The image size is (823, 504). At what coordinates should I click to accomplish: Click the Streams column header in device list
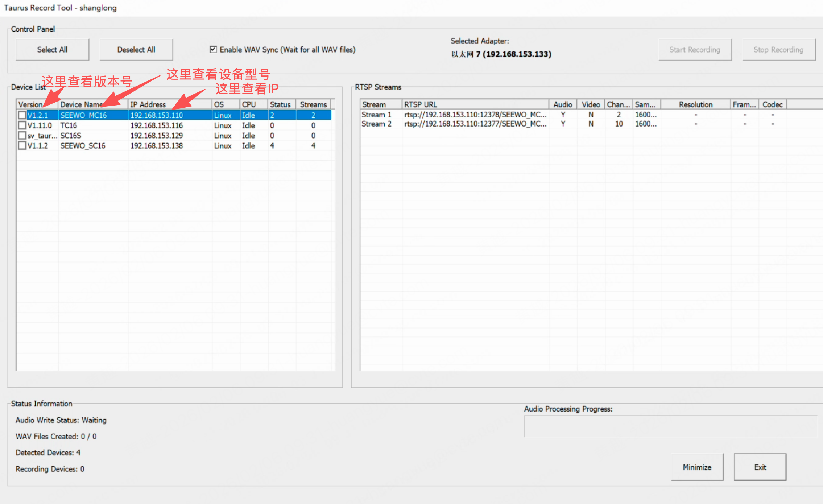point(313,104)
